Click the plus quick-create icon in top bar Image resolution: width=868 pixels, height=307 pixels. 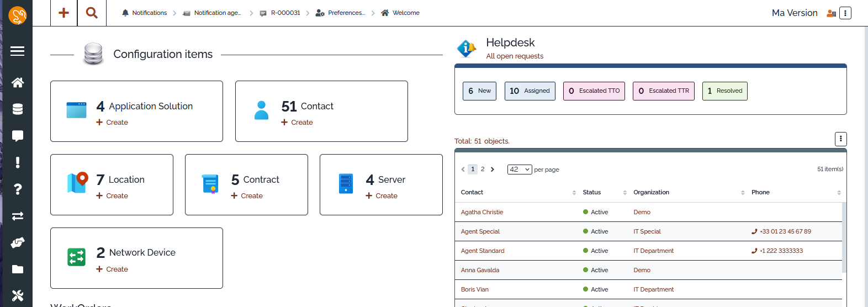(x=64, y=13)
